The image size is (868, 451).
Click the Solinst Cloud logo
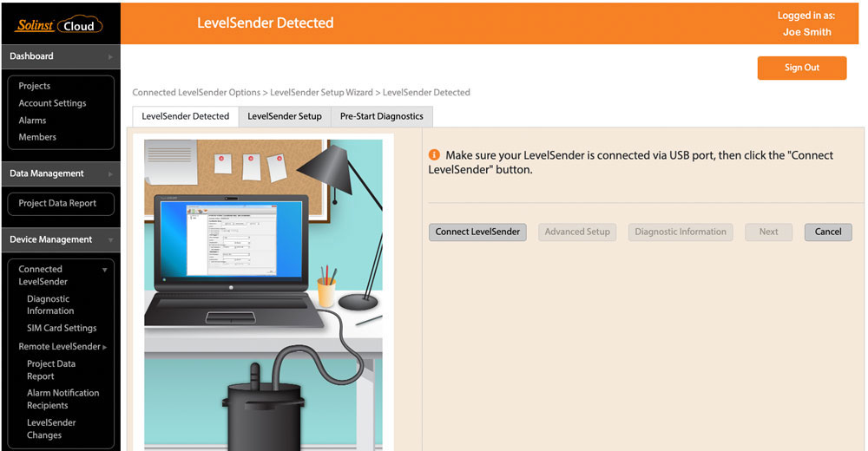[x=58, y=25]
